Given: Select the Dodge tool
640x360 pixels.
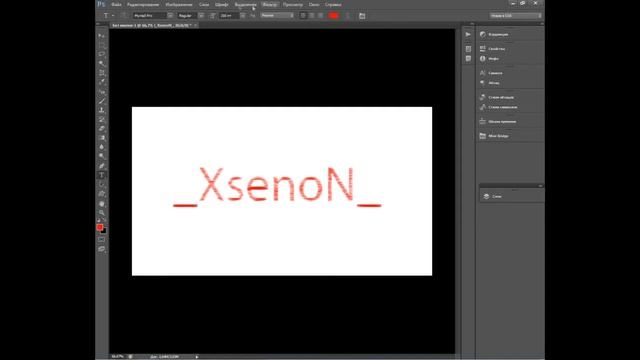Looking at the screenshot, I should point(101,156).
